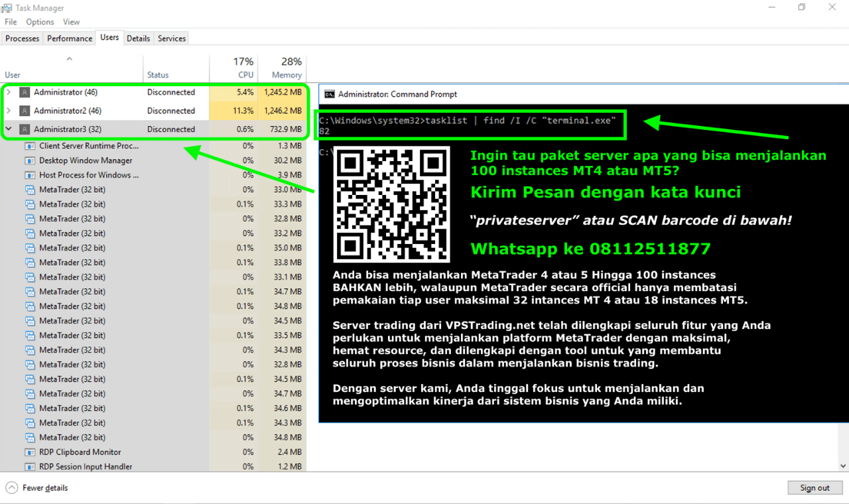Click the MetaTrader icon in the 35.0 MB row

click(x=30, y=248)
